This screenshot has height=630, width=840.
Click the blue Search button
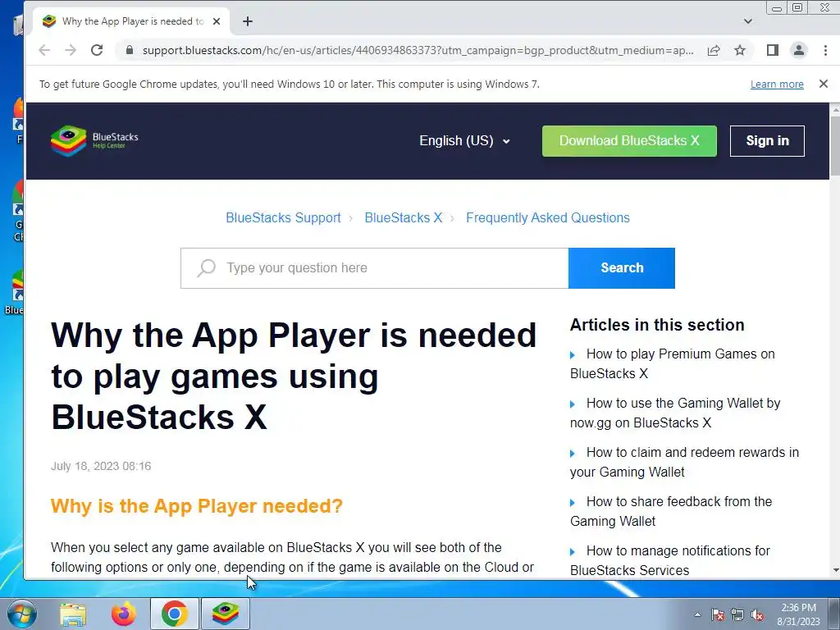(622, 268)
